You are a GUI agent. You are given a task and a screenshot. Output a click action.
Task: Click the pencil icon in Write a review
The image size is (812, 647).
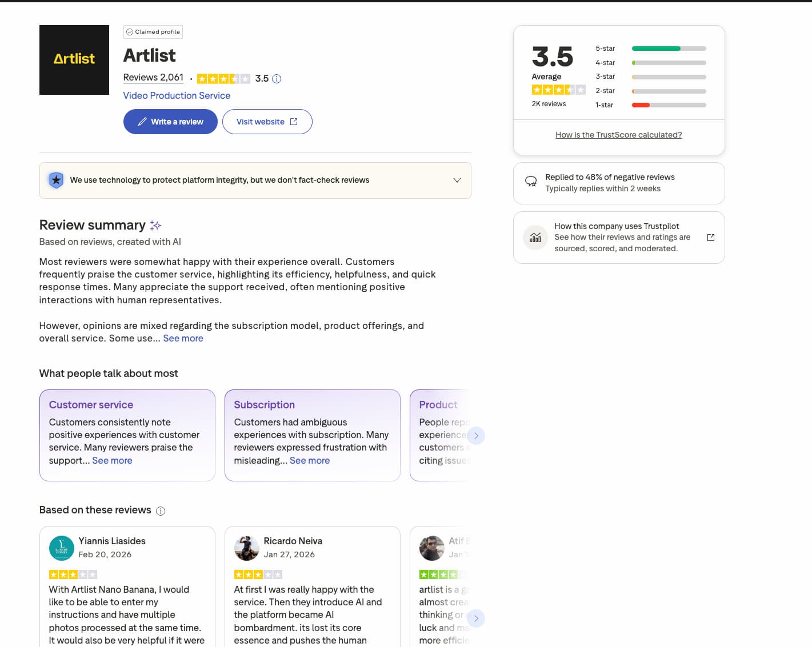143,121
